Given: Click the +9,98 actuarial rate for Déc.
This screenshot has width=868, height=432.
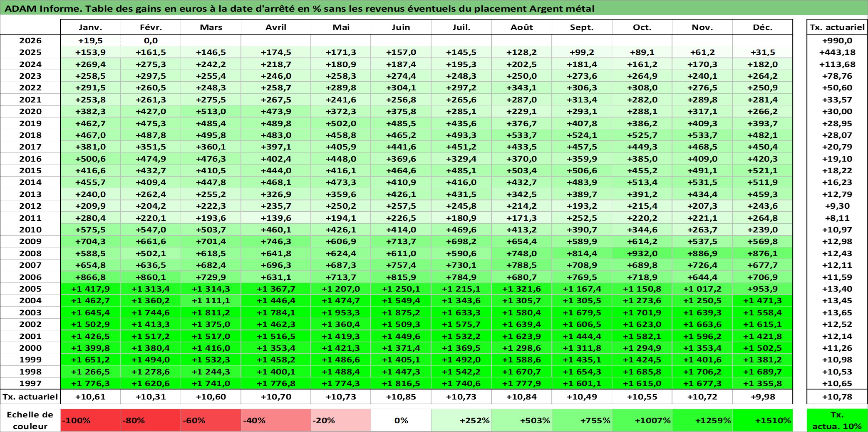Looking at the screenshot, I should tap(763, 397).
